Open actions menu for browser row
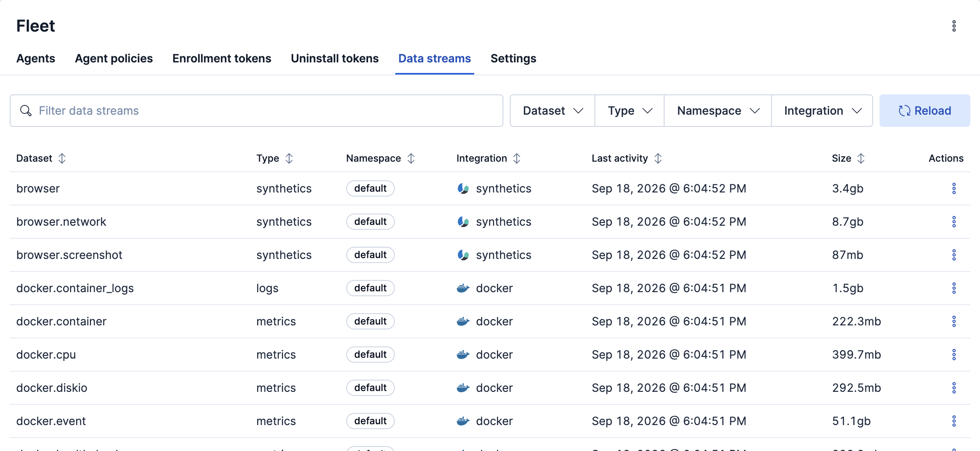The width and height of the screenshot is (980, 451). (954, 188)
